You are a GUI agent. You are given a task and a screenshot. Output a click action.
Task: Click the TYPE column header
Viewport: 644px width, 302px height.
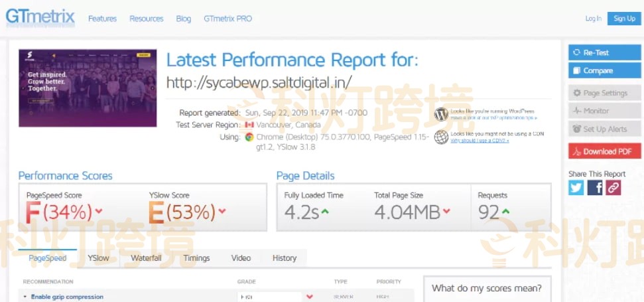pos(340,282)
